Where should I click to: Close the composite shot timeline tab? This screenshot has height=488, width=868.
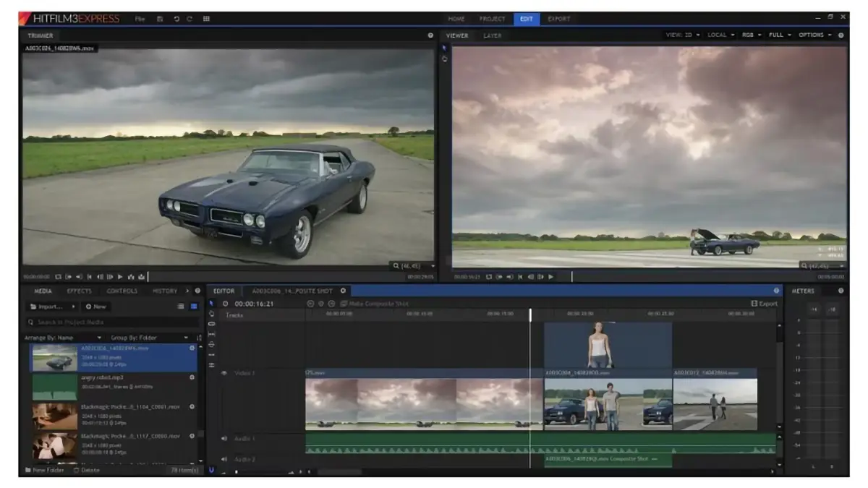click(x=344, y=291)
